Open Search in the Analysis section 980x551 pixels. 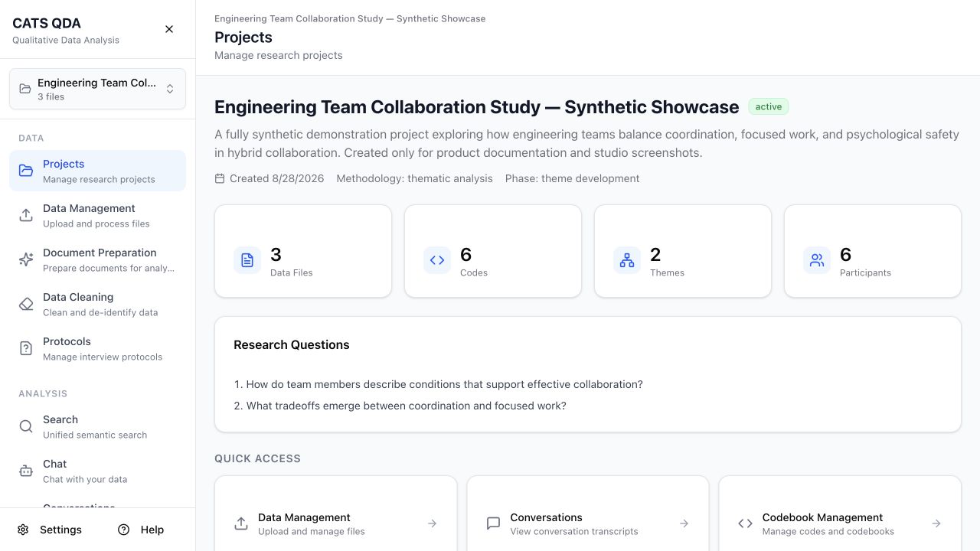97,426
